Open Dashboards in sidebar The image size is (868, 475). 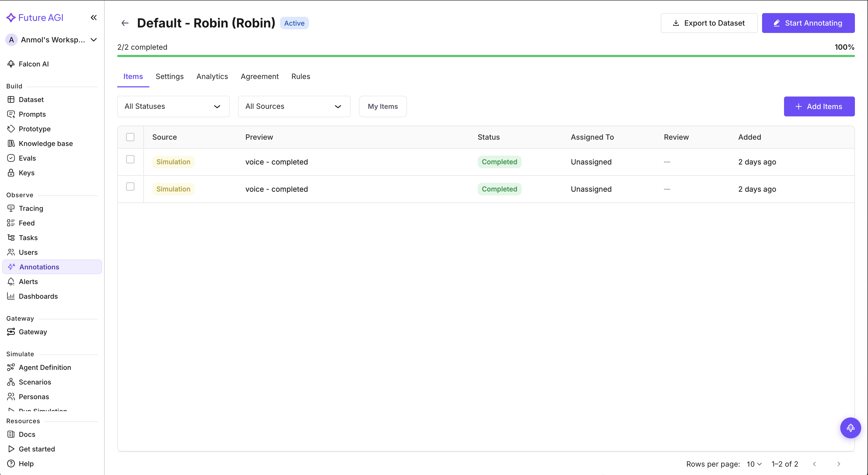(x=38, y=296)
